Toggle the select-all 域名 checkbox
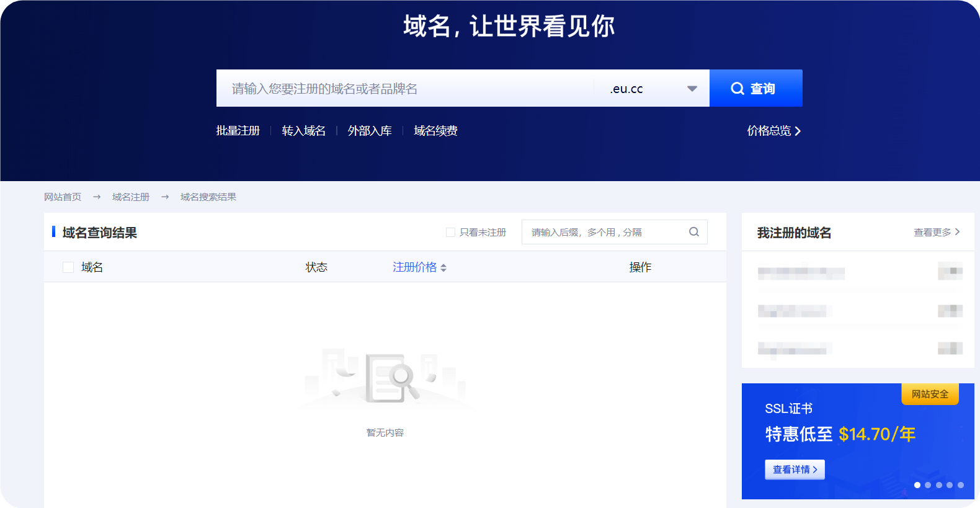The image size is (980, 508). (68, 267)
